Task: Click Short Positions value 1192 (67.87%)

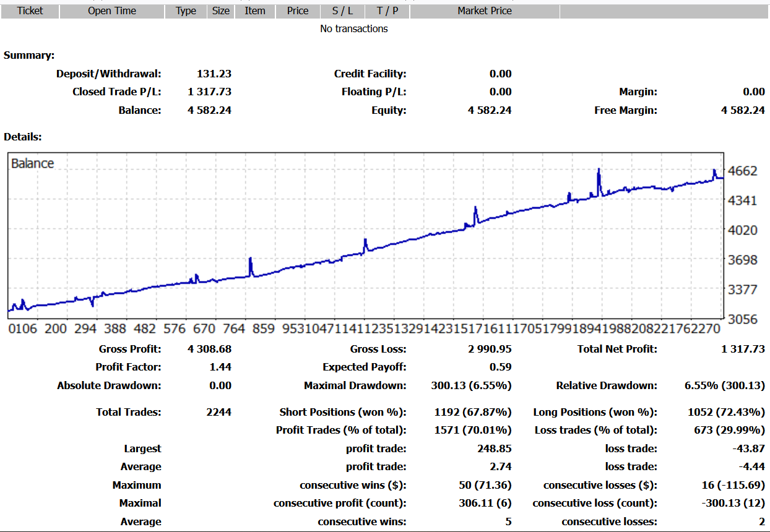Action: click(474, 412)
